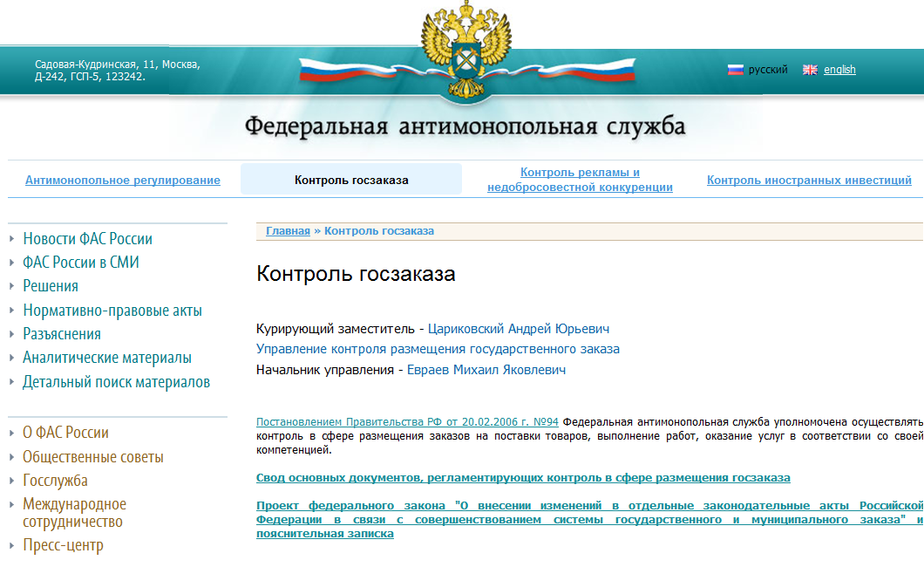Open Новости ФАС России menu item

click(x=88, y=239)
